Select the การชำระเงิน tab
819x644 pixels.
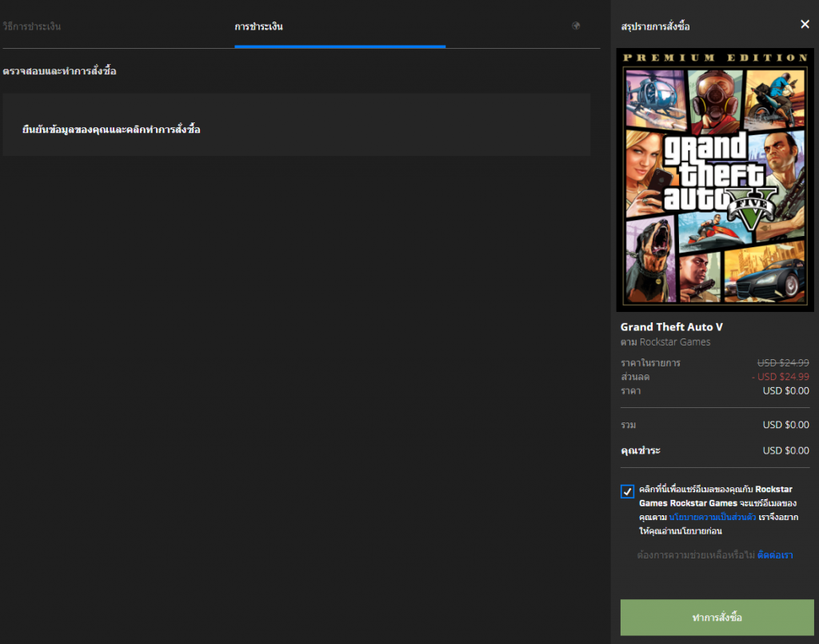point(258,26)
